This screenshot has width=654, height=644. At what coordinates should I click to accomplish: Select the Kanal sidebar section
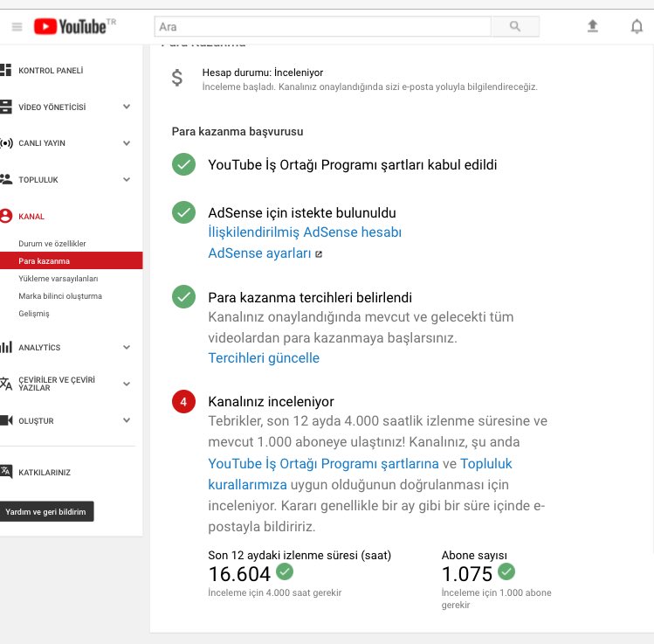(31, 216)
